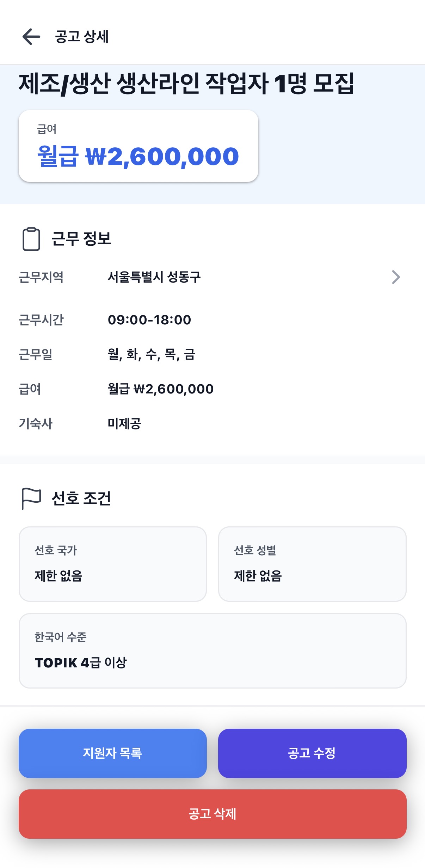Tap the back arrow icon
Screen dimensions: 425x868
point(31,37)
